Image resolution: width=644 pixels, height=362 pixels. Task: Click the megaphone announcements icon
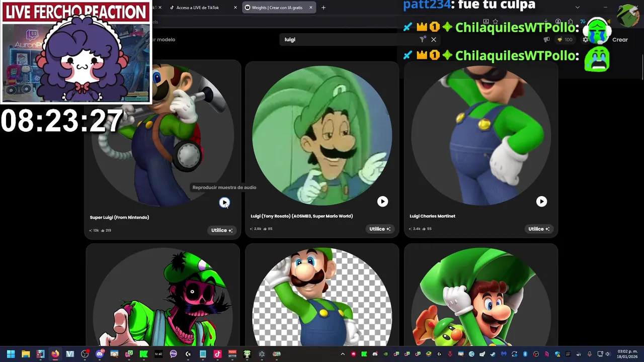547,40
